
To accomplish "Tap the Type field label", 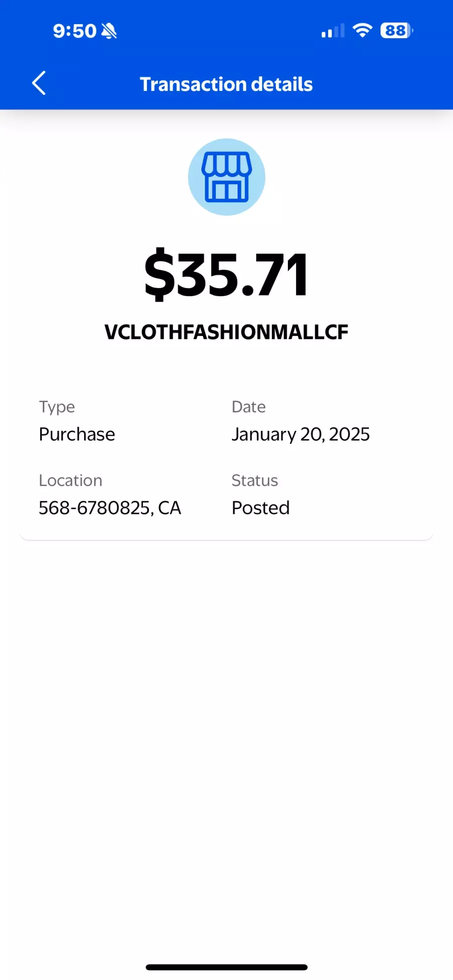I will [x=57, y=407].
